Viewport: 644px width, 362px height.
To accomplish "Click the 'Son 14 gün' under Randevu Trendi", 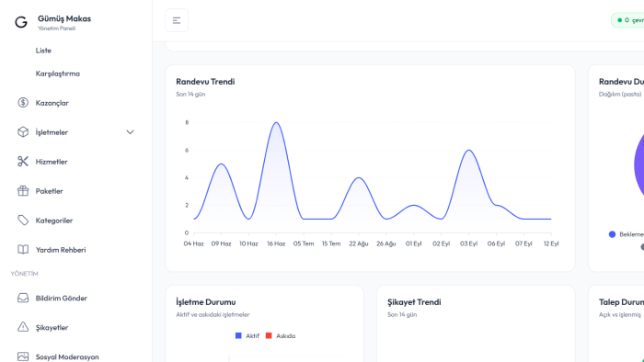I will coord(190,95).
